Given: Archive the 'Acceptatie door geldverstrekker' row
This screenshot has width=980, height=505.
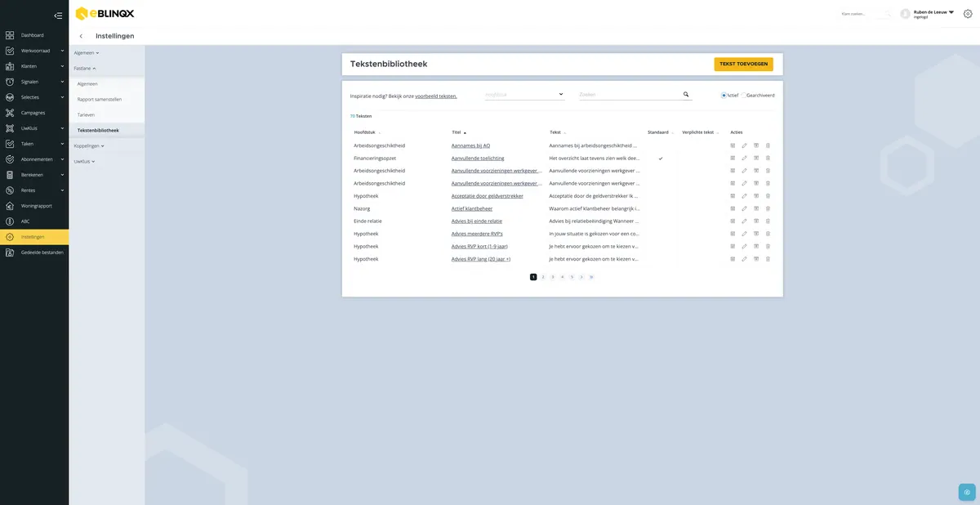Looking at the screenshot, I should (756, 196).
